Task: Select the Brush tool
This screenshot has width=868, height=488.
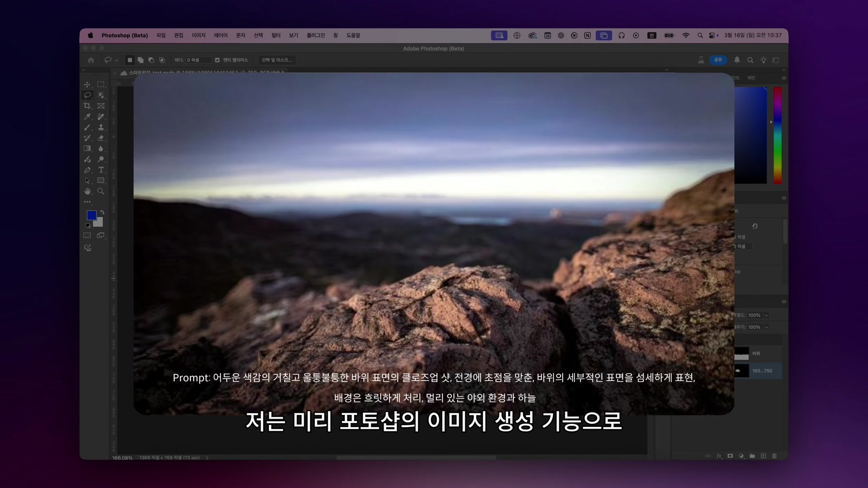Action: click(87, 127)
